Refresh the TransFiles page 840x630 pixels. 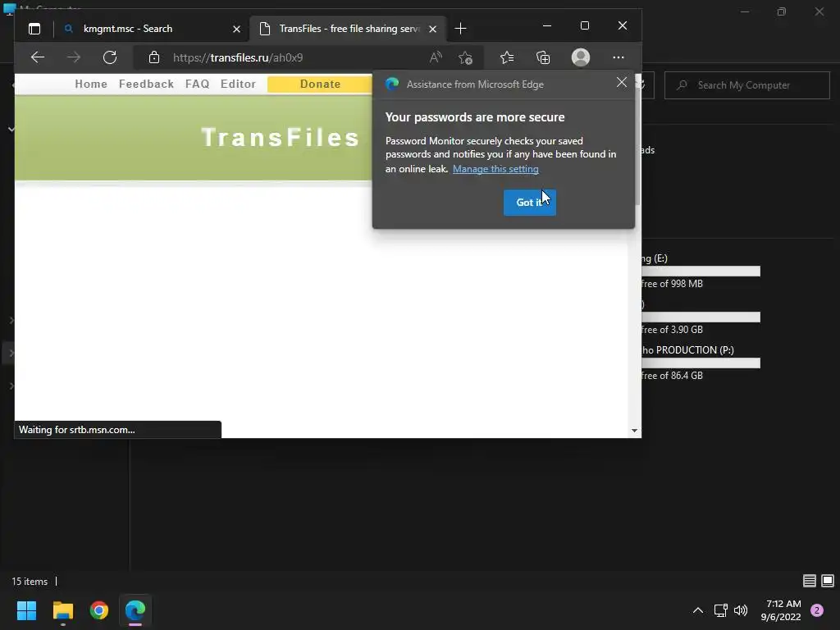(110, 57)
